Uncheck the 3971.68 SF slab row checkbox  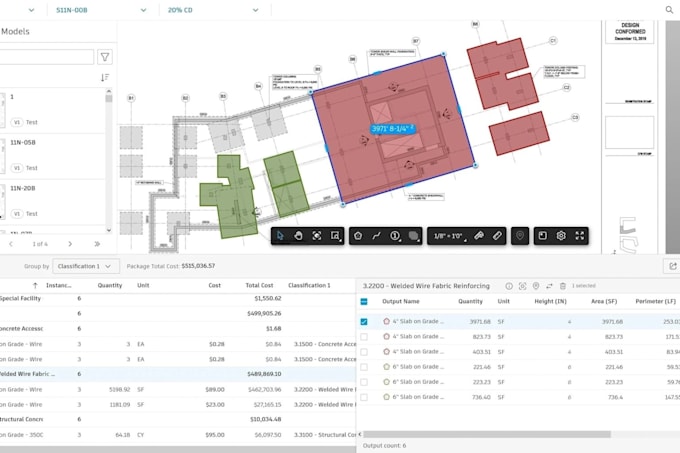tap(364, 322)
